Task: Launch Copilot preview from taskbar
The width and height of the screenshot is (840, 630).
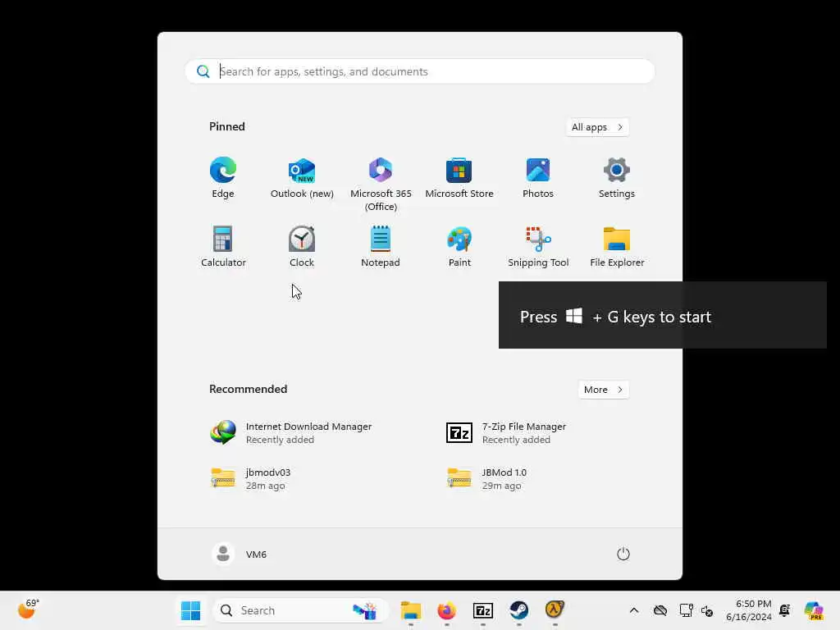Action: [x=814, y=610]
